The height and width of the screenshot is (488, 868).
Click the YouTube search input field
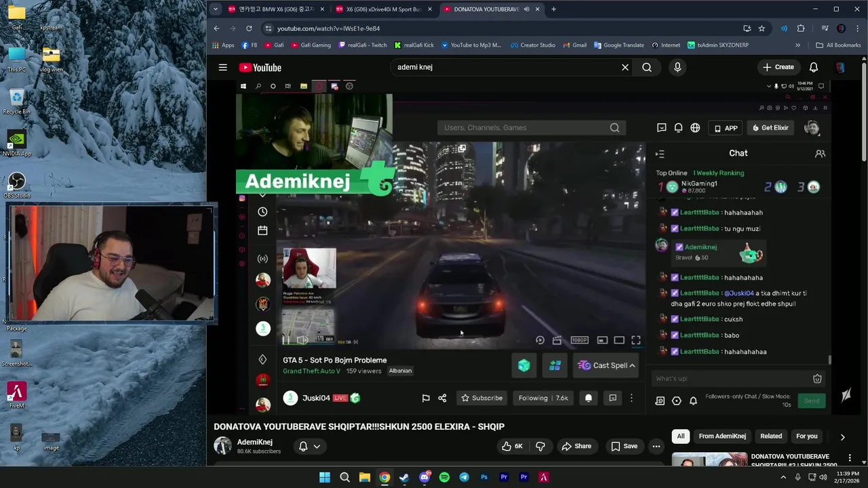(505, 67)
